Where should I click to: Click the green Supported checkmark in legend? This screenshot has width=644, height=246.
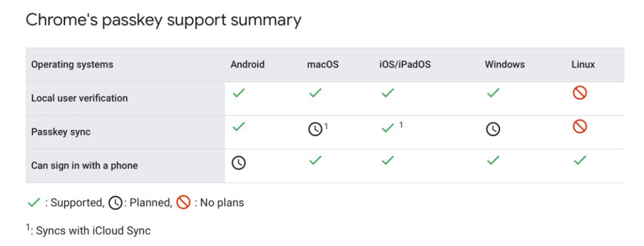pyautogui.click(x=33, y=202)
